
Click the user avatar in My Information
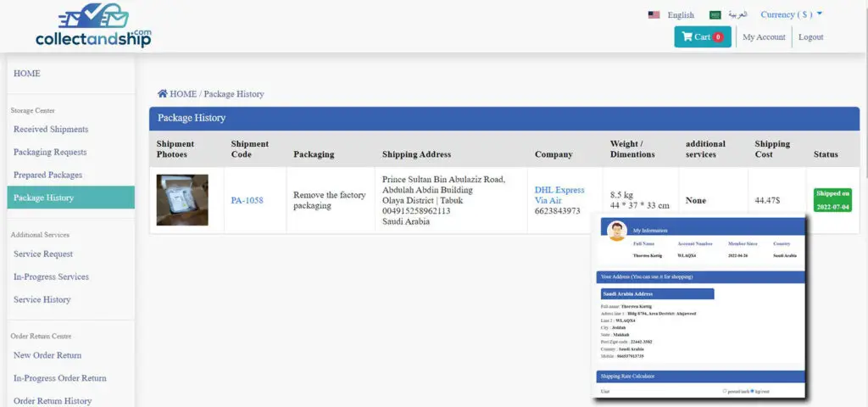click(x=617, y=231)
